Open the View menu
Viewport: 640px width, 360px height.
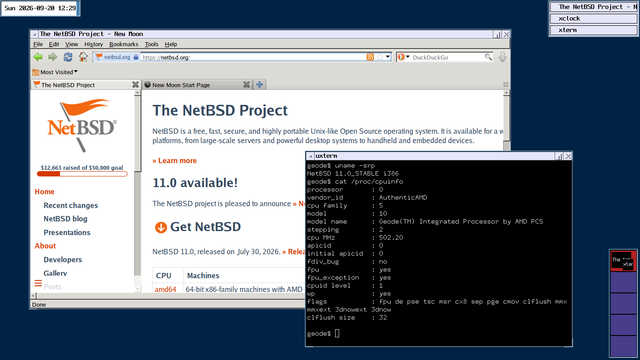click(71, 44)
